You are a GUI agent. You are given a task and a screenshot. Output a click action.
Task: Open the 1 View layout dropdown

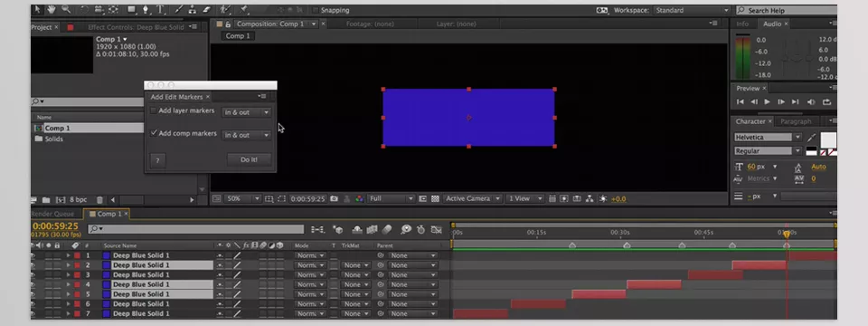[x=525, y=198]
